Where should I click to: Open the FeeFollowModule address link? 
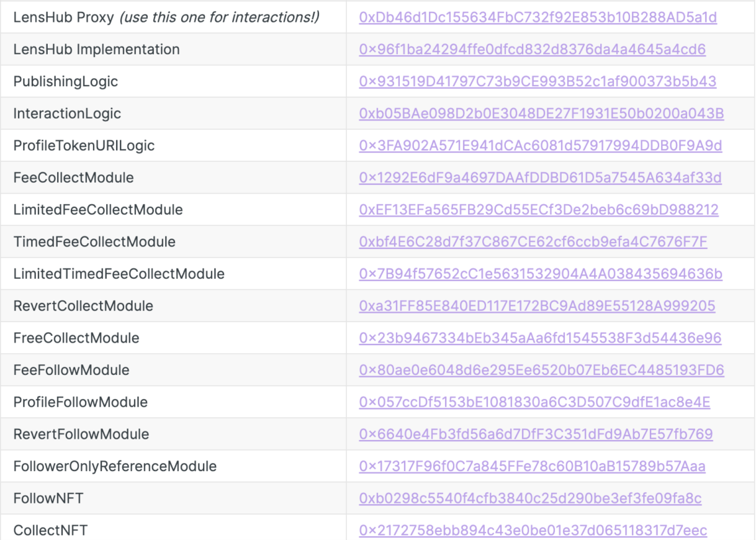[541, 370]
